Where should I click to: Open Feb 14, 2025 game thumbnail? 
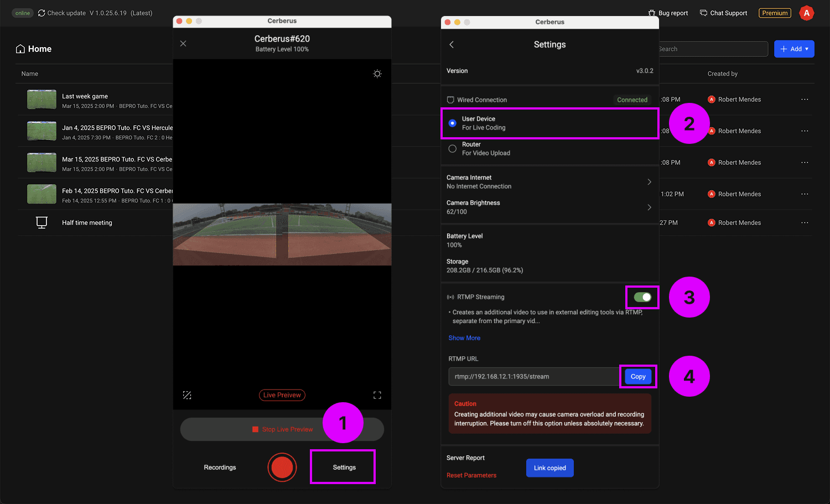[41, 194]
